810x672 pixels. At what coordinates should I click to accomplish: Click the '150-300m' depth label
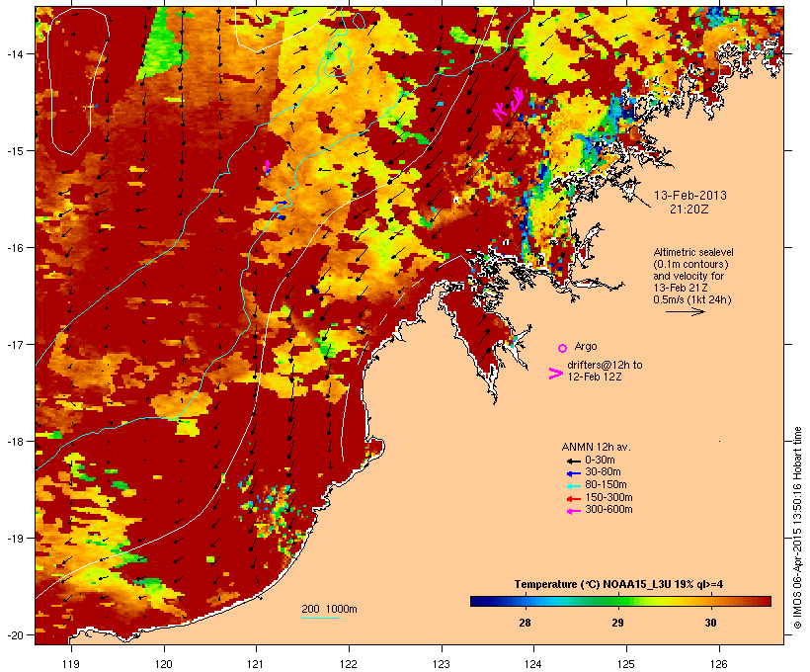(608, 498)
